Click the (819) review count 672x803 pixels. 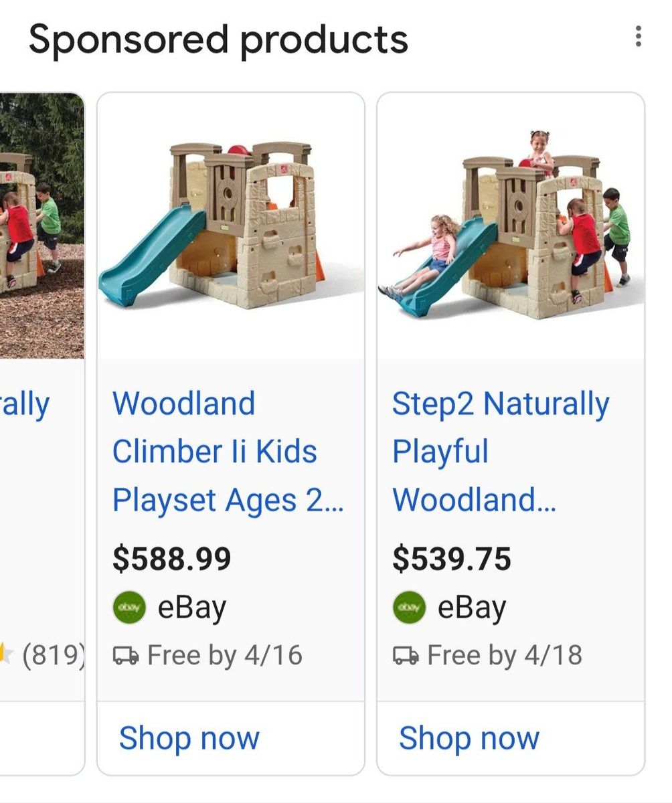pos(52,656)
